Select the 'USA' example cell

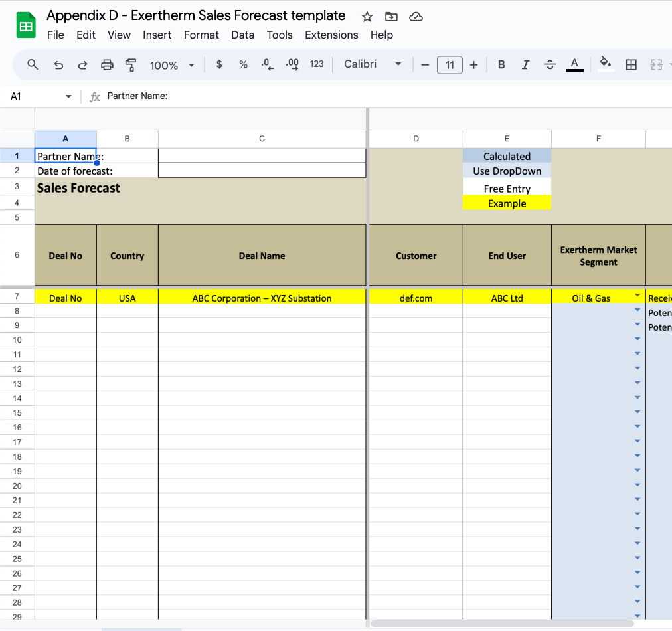[127, 297]
